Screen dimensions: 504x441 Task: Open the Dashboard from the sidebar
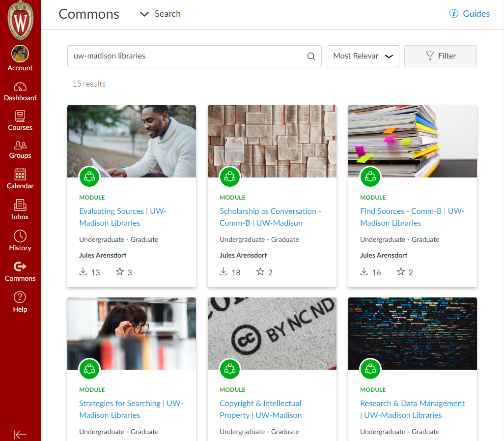(x=20, y=91)
